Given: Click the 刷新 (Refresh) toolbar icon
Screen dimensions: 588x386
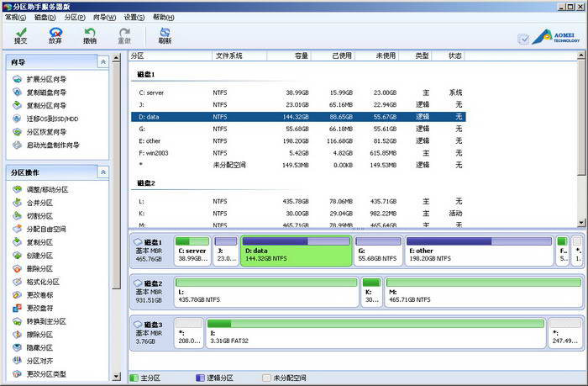Looking at the screenshot, I should pos(165,34).
